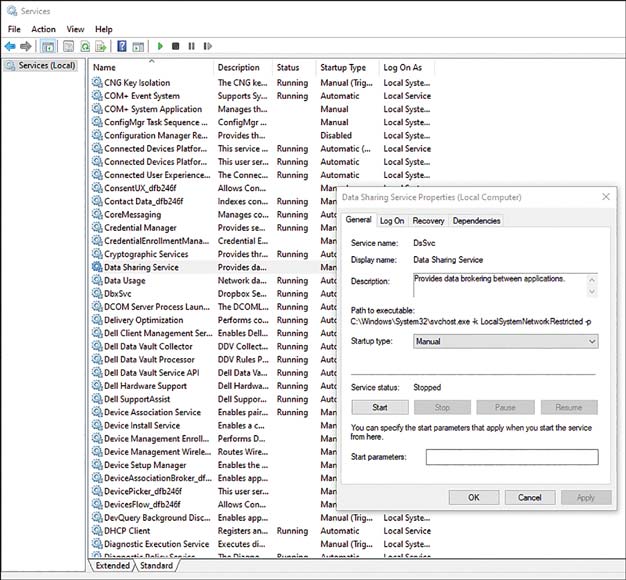The width and height of the screenshot is (626, 580).
Task: Click the green Start Service play icon
Action: tap(160, 46)
